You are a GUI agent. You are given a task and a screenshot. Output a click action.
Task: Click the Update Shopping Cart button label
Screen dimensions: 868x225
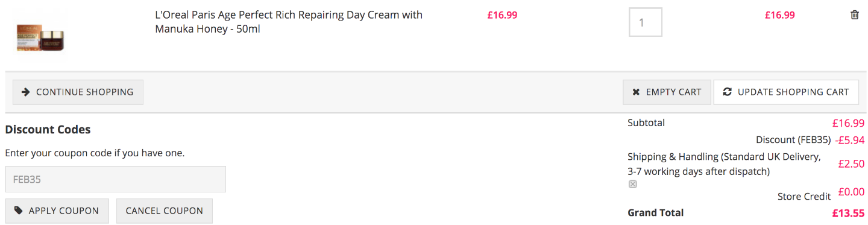pyautogui.click(x=793, y=92)
